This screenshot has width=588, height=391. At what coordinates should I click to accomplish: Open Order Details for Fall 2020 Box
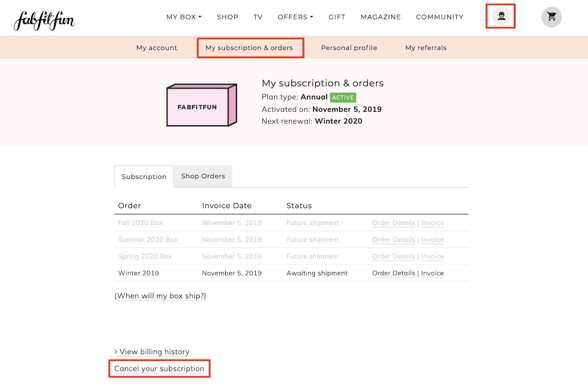pos(394,223)
